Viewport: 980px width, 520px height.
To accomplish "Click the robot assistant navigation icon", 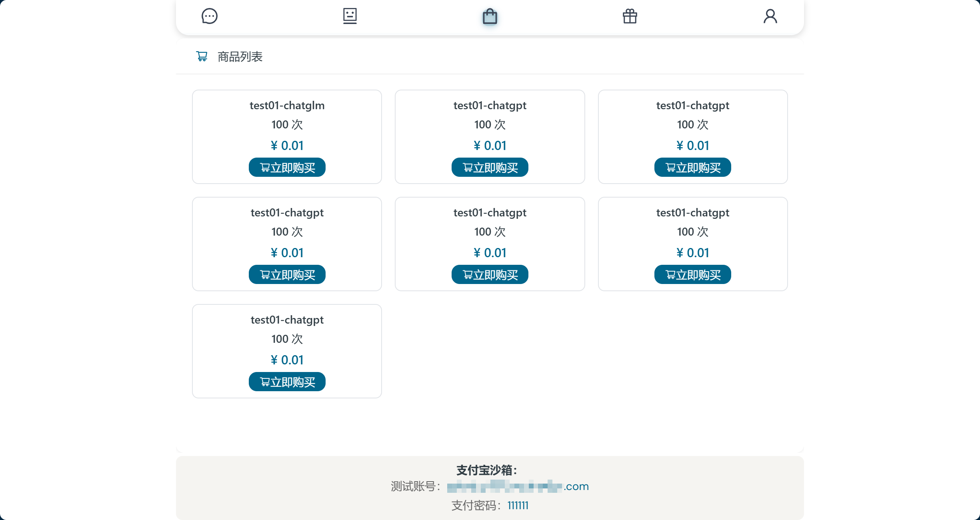I will click(x=350, y=16).
